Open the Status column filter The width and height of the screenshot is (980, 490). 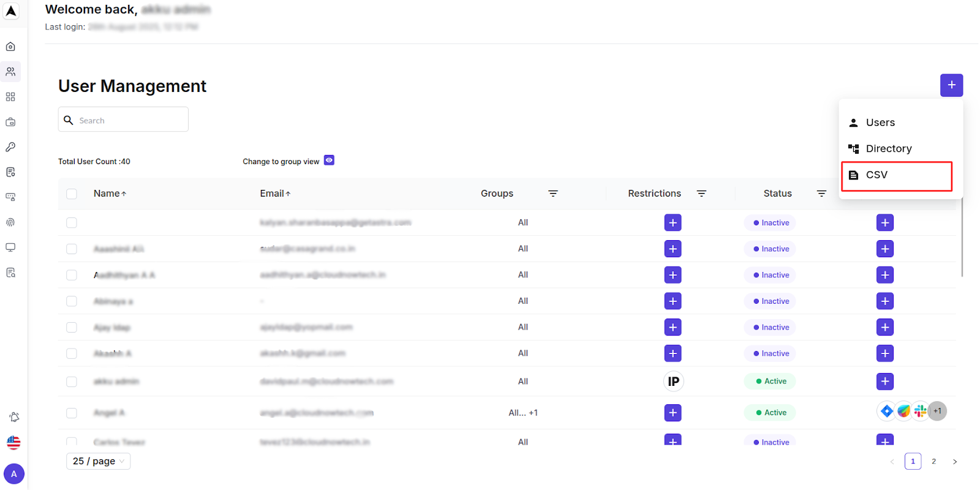821,194
